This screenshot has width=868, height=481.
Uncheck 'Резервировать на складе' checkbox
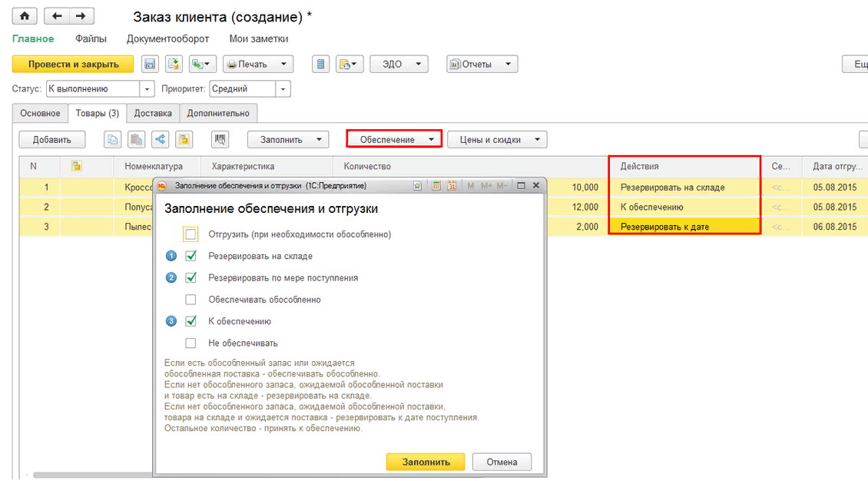(x=190, y=256)
